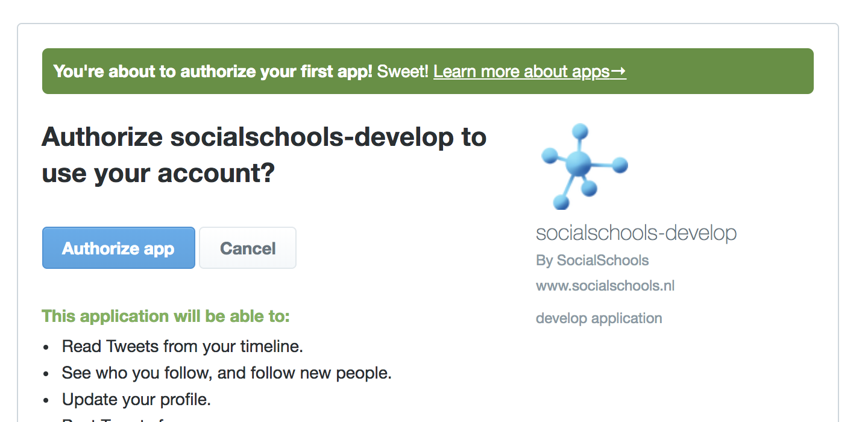Click the bullet beside 'See who you follow'
The width and height of the screenshot is (868, 422).
[x=46, y=374]
